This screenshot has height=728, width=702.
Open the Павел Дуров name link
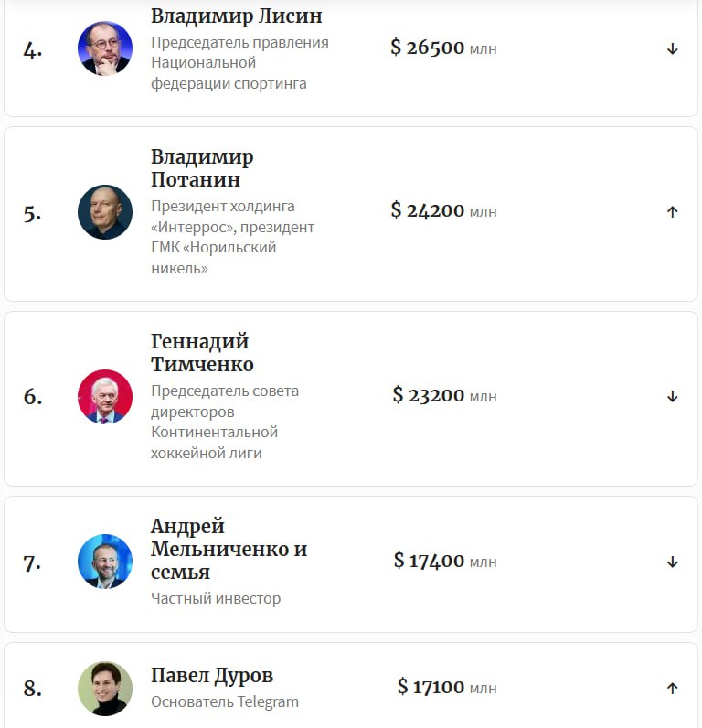(x=212, y=676)
